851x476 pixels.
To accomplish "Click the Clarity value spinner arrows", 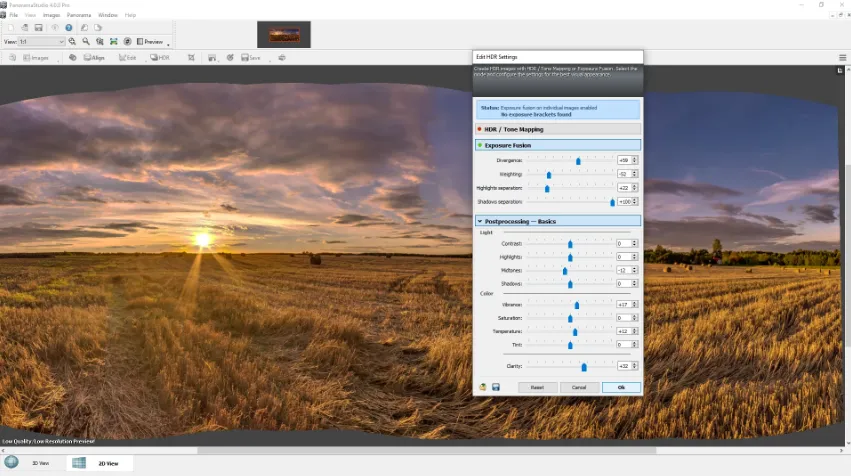I will 634,366.
